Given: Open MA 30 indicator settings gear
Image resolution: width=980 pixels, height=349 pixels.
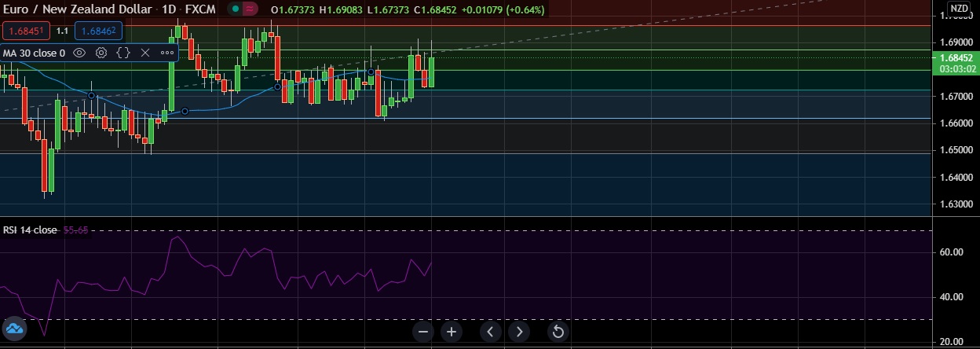Looking at the screenshot, I should pos(101,53).
